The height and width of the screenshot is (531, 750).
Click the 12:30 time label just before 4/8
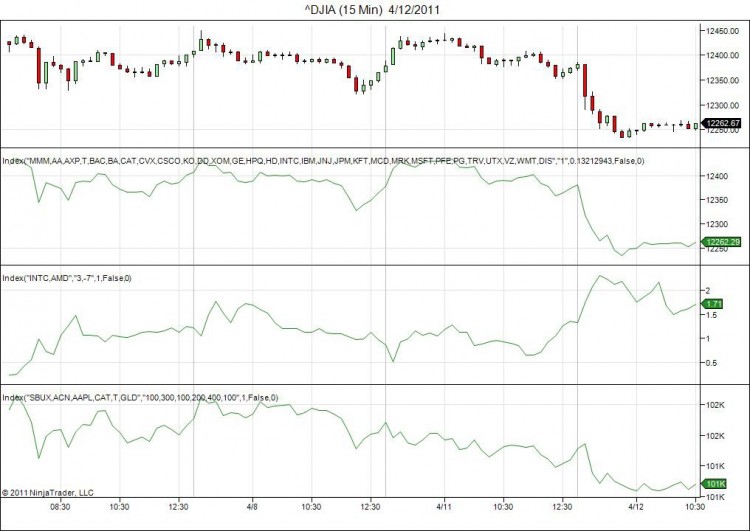click(178, 507)
